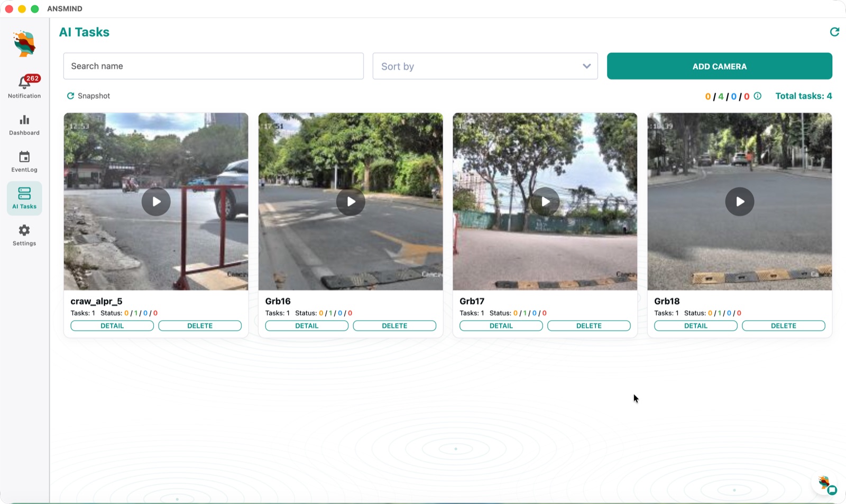Click the AI Tasks page heading

pos(84,32)
